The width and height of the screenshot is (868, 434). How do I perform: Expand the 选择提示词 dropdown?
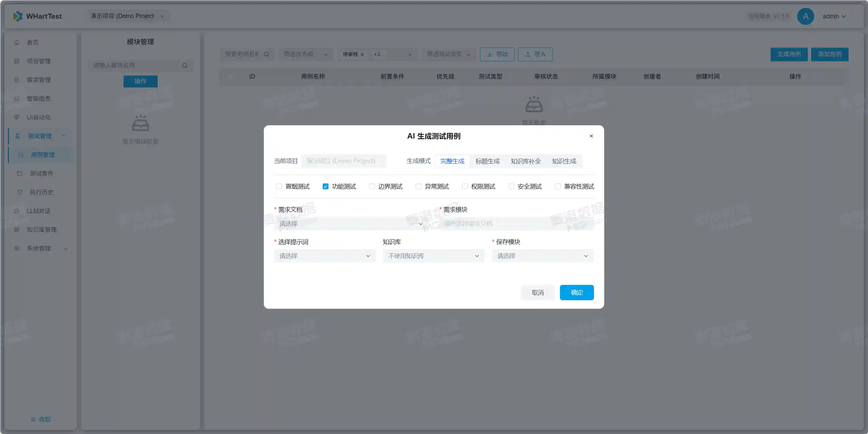(x=324, y=256)
